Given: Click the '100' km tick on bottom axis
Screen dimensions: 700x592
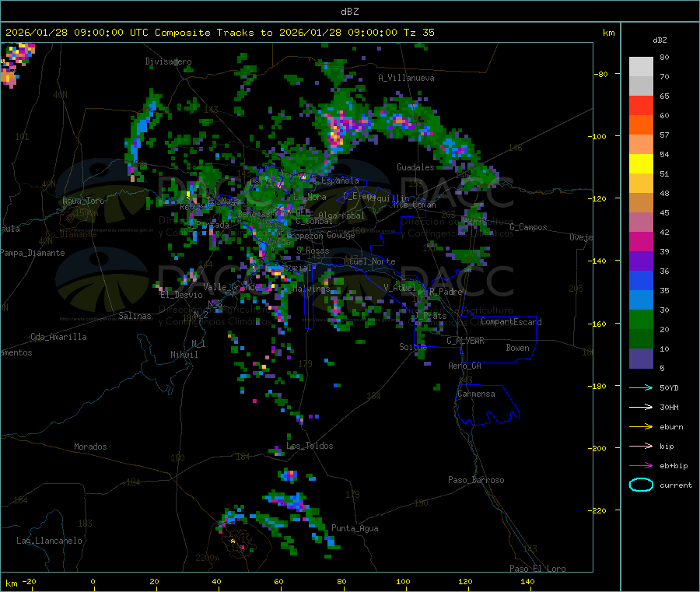Looking at the screenshot, I should pos(403,581).
